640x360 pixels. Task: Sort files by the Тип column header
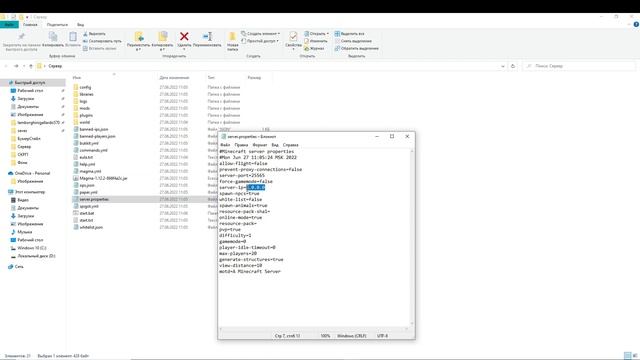click(211, 78)
